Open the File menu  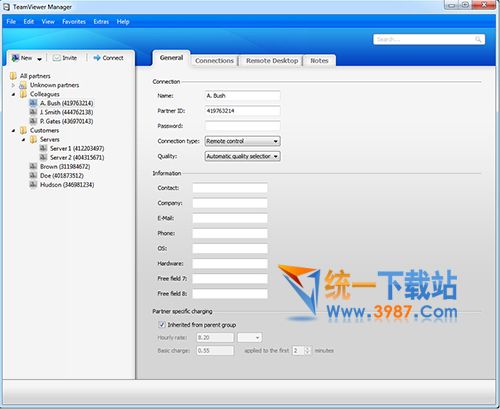pos(11,22)
